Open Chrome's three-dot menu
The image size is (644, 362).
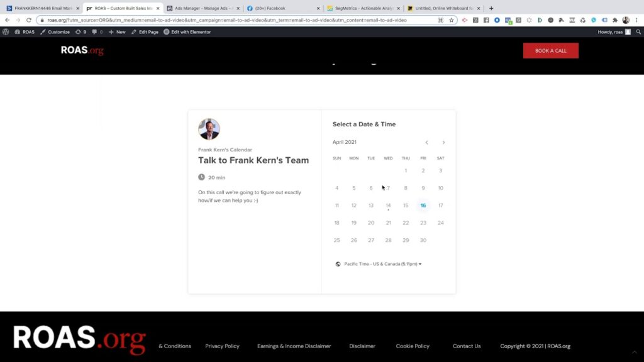(636, 20)
